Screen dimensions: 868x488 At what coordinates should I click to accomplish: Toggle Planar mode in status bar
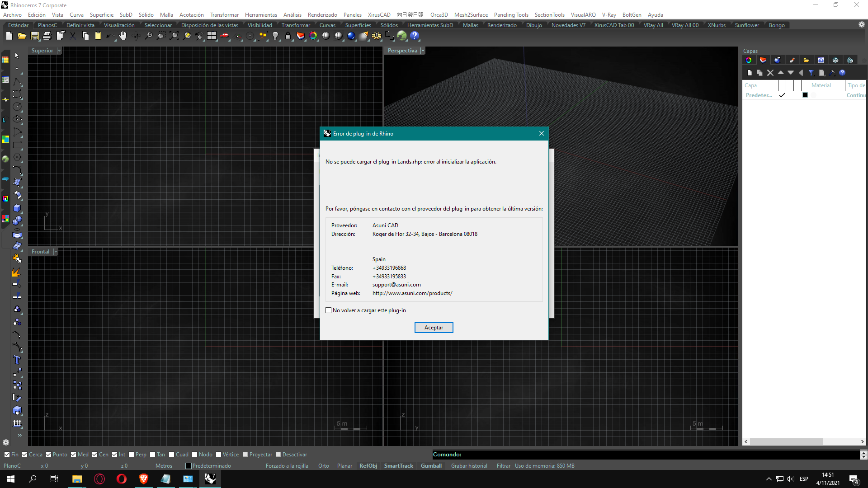pos(344,466)
